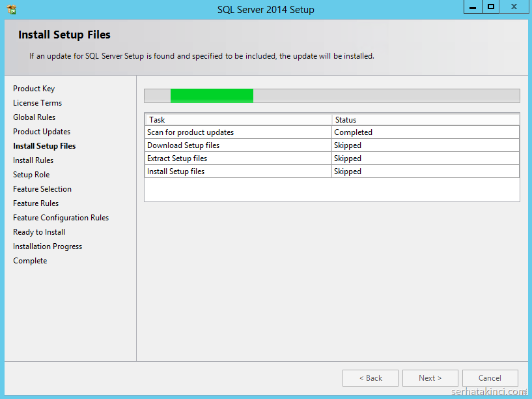532x399 pixels.
Task: Click Feature Configuration Rules step
Action: click(x=61, y=218)
